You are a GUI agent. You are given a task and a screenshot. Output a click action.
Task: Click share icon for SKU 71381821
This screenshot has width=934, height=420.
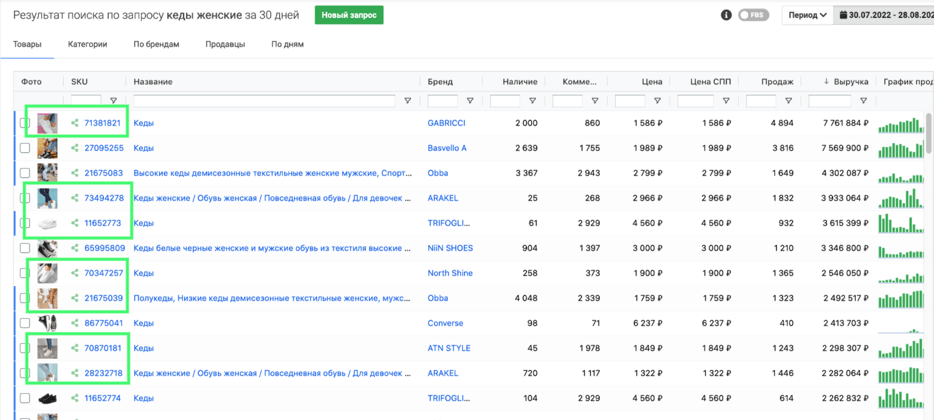(x=75, y=123)
